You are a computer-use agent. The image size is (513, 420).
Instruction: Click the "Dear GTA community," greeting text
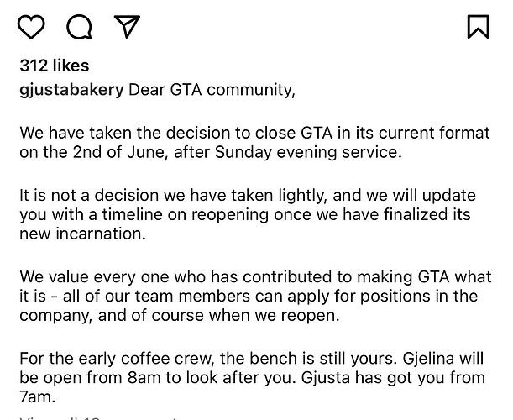[212, 90]
